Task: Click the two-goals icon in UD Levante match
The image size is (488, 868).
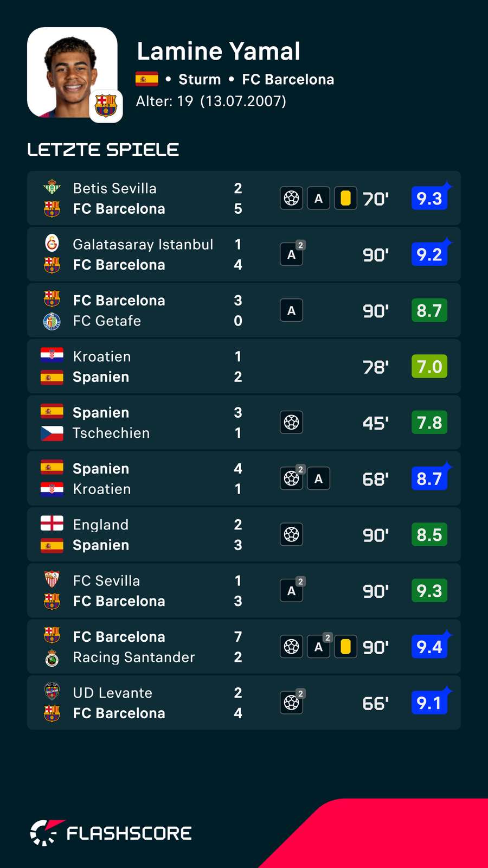Action: point(292,702)
